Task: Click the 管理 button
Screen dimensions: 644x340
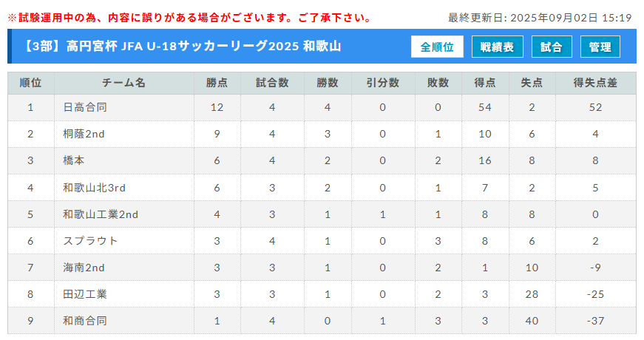Action: pos(600,47)
